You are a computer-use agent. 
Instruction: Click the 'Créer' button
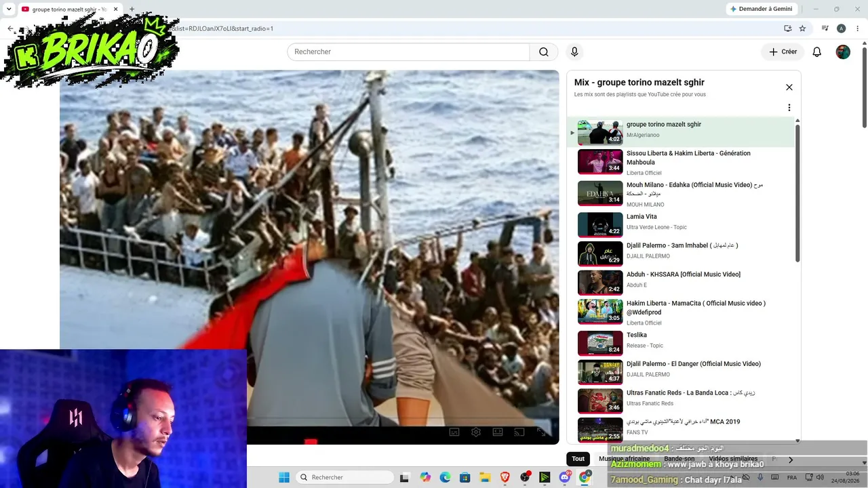(783, 52)
